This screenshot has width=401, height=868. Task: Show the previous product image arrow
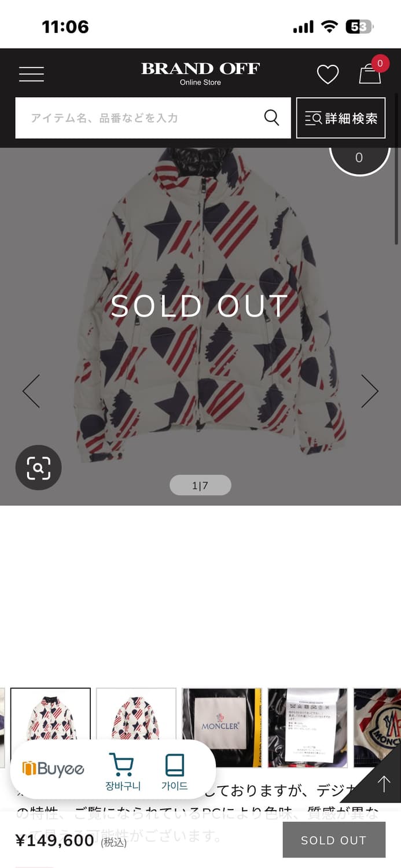click(x=31, y=391)
